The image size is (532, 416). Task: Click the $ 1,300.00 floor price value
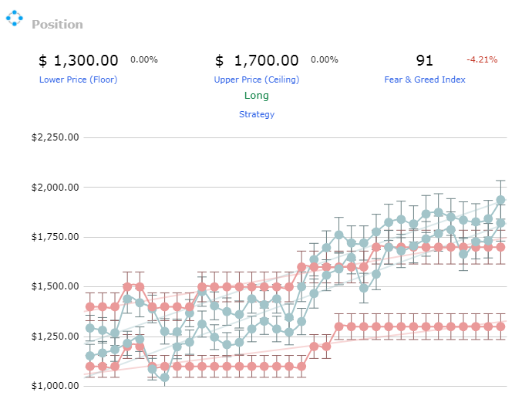pos(79,60)
